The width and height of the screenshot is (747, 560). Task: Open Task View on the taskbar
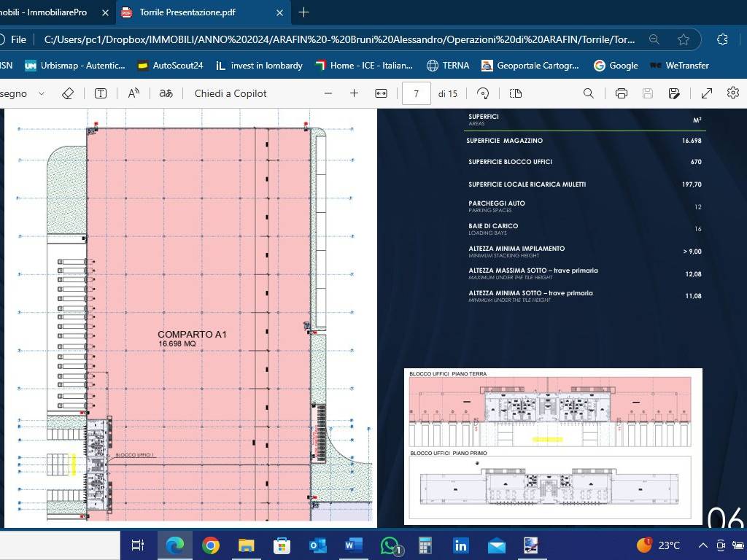[138, 545]
